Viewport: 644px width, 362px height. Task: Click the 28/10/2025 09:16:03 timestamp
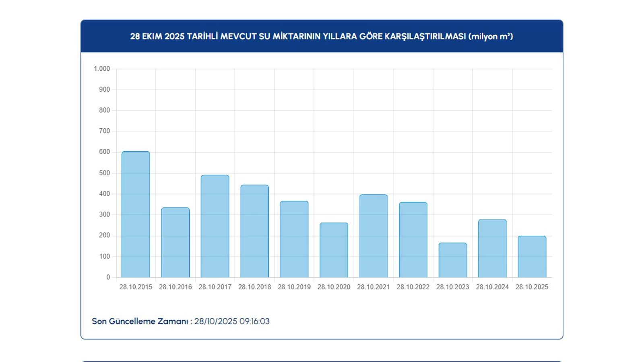coord(232,321)
